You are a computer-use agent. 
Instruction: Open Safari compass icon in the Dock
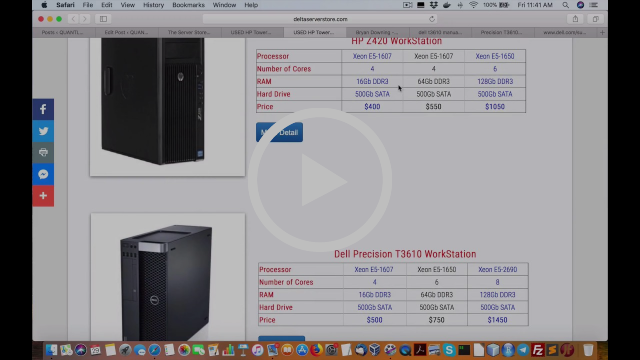(154, 350)
